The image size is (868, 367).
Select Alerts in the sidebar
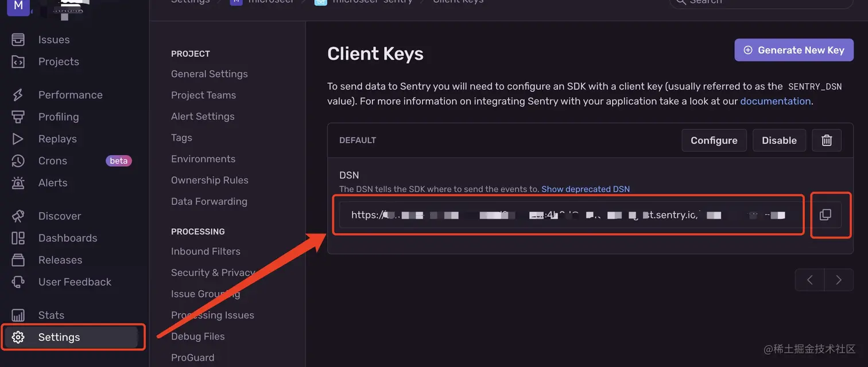53,182
